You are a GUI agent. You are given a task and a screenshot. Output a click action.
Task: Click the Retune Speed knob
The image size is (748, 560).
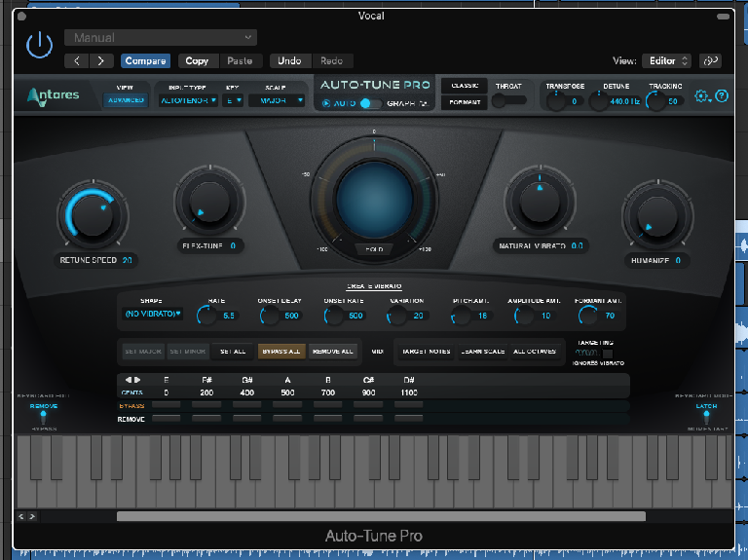(x=93, y=214)
